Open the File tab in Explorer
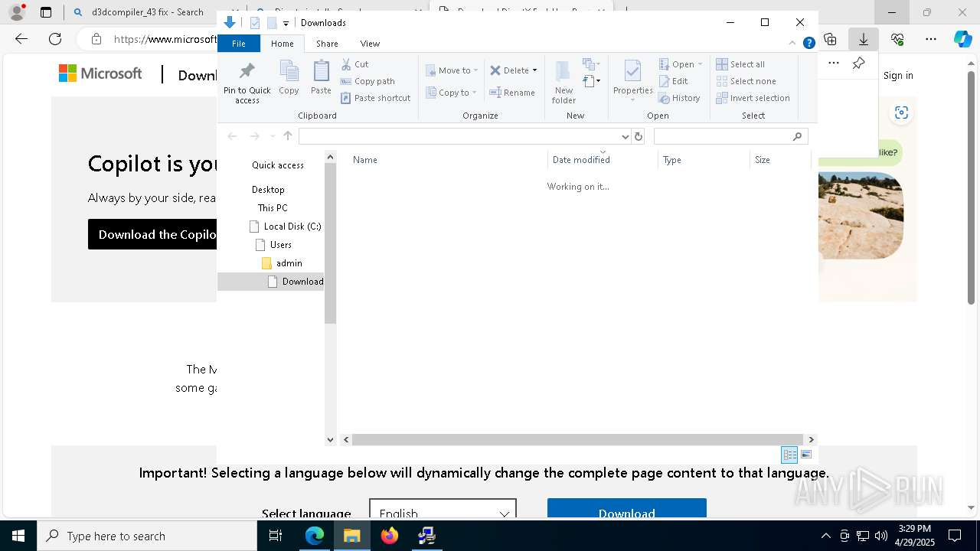The width and height of the screenshot is (980, 551). click(239, 44)
